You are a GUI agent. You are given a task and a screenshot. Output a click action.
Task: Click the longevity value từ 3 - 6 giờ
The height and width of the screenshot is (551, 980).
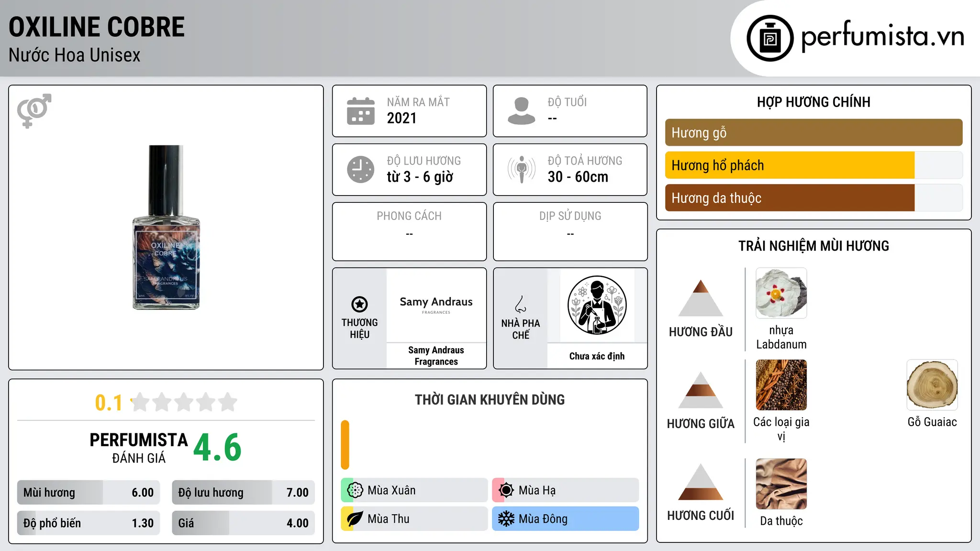[420, 177]
